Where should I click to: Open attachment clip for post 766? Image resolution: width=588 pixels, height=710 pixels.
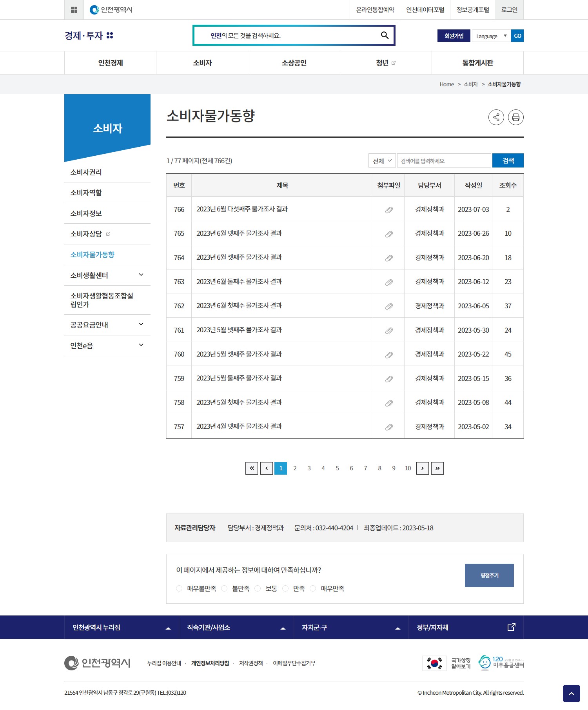point(389,210)
